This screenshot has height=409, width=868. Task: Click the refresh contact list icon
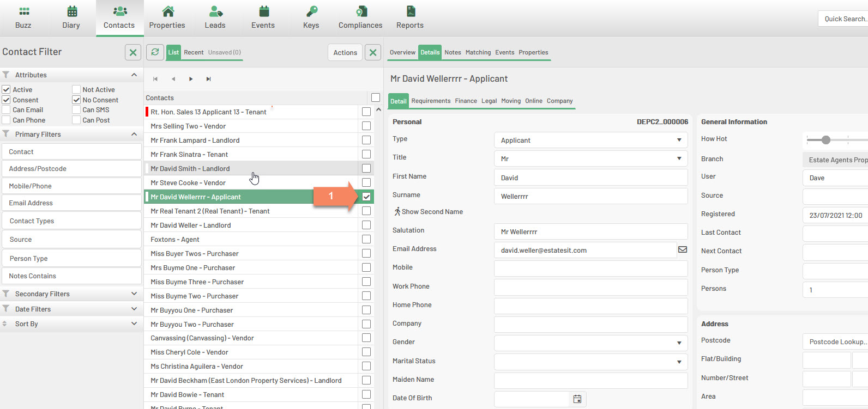(x=155, y=52)
